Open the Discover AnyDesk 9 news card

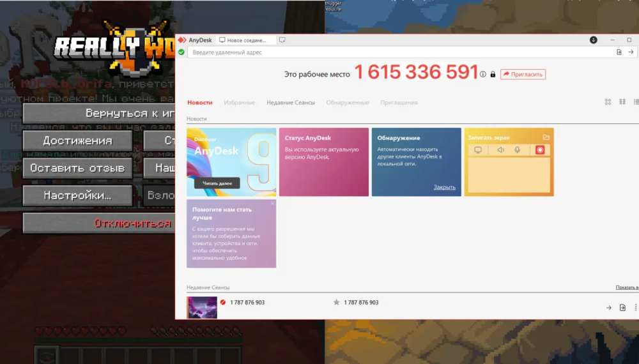tap(231, 162)
